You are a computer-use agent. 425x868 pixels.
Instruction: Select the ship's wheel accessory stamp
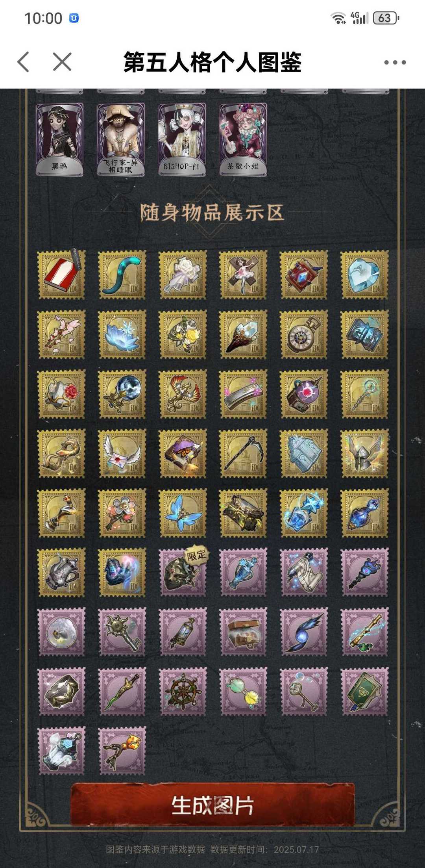pyautogui.click(x=183, y=691)
